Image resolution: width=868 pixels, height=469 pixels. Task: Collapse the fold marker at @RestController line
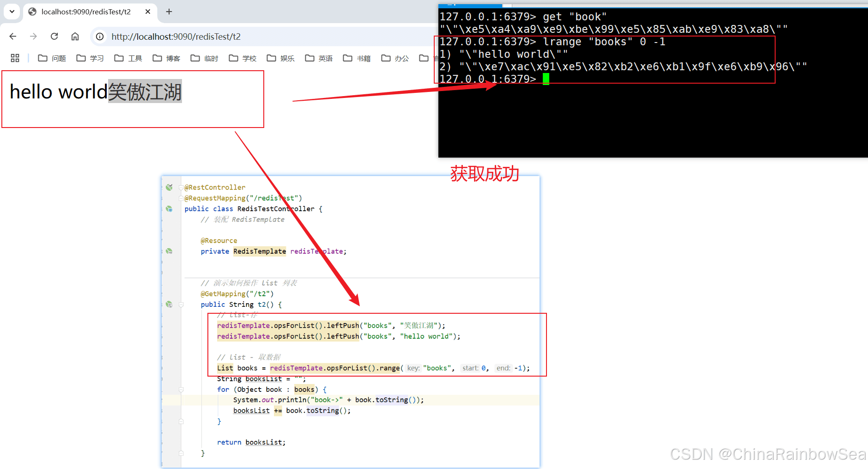click(181, 188)
